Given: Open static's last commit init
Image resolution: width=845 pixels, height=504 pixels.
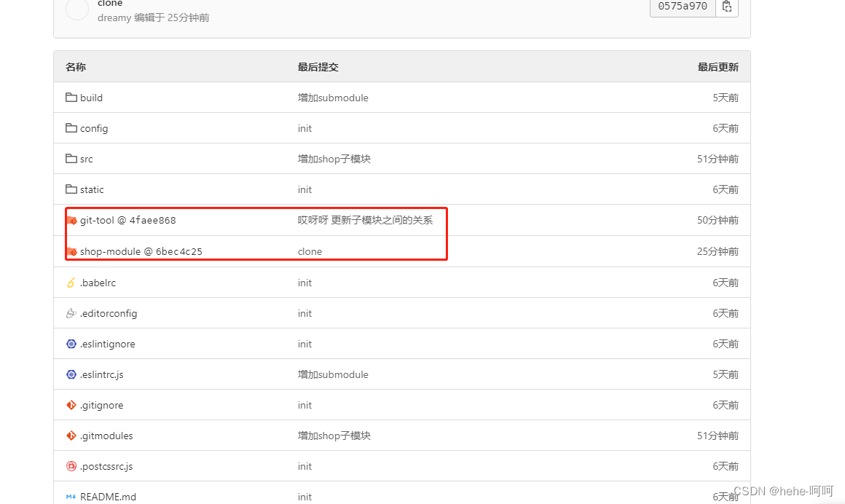Looking at the screenshot, I should coord(304,190).
